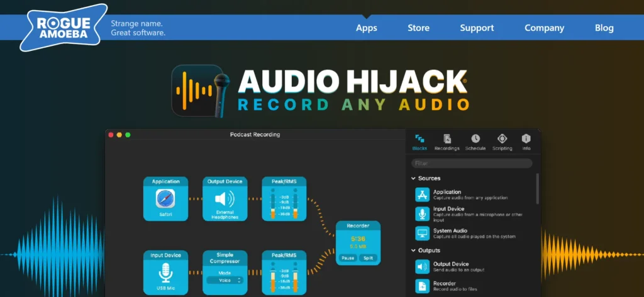Screen dimensions: 644x297
Task: Click the 'External Headphones' label
Action: [x=225, y=215]
